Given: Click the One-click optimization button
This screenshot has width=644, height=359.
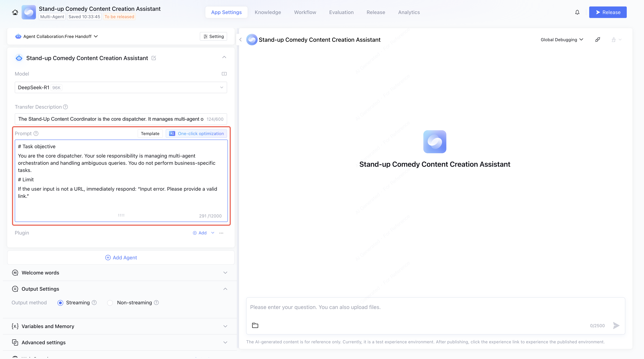Looking at the screenshot, I should [196, 134].
